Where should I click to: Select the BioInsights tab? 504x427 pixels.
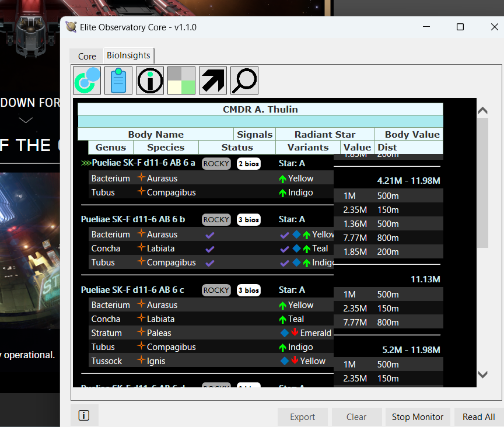[128, 55]
